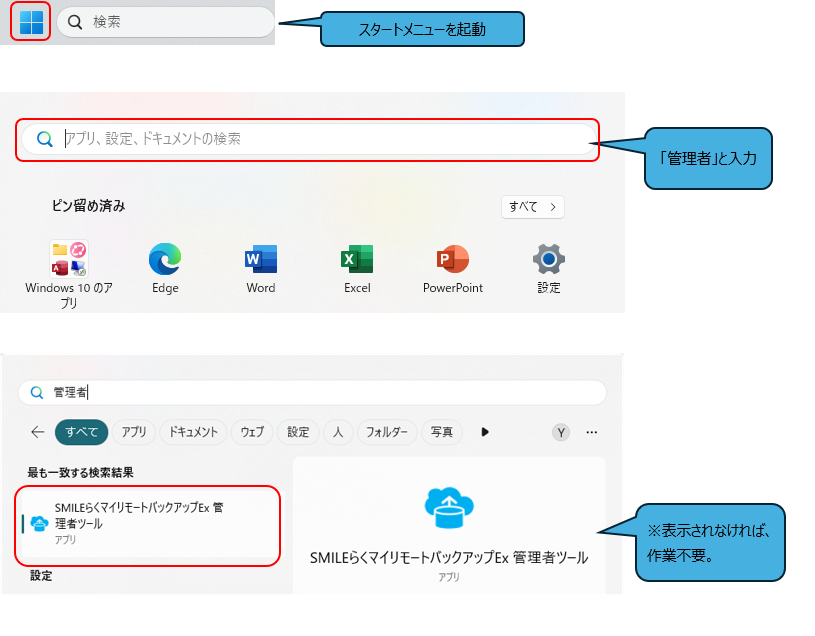Open the Y account avatar

pyautogui.click(x=561, y=432)
